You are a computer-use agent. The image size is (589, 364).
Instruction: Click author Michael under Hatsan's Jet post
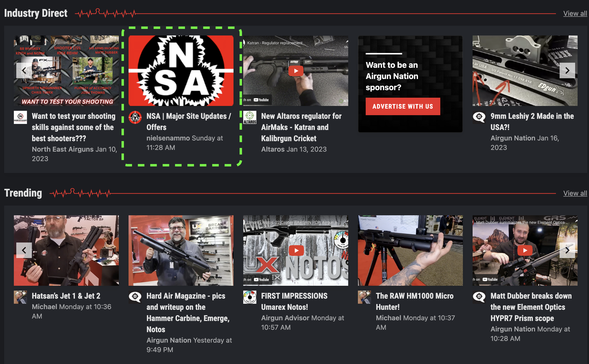[x=44, y=307]
